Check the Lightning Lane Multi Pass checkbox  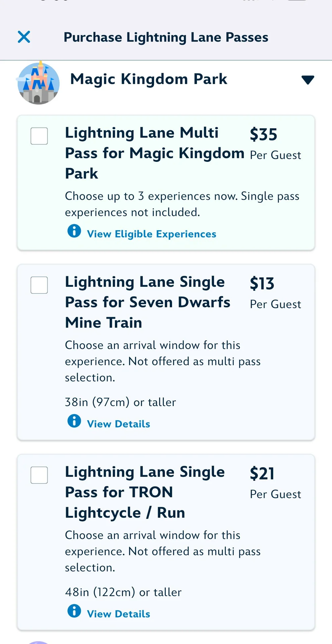39,136
